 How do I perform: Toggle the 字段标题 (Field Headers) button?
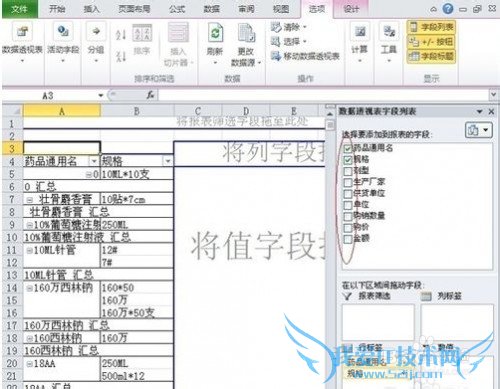tap(431, 56)
